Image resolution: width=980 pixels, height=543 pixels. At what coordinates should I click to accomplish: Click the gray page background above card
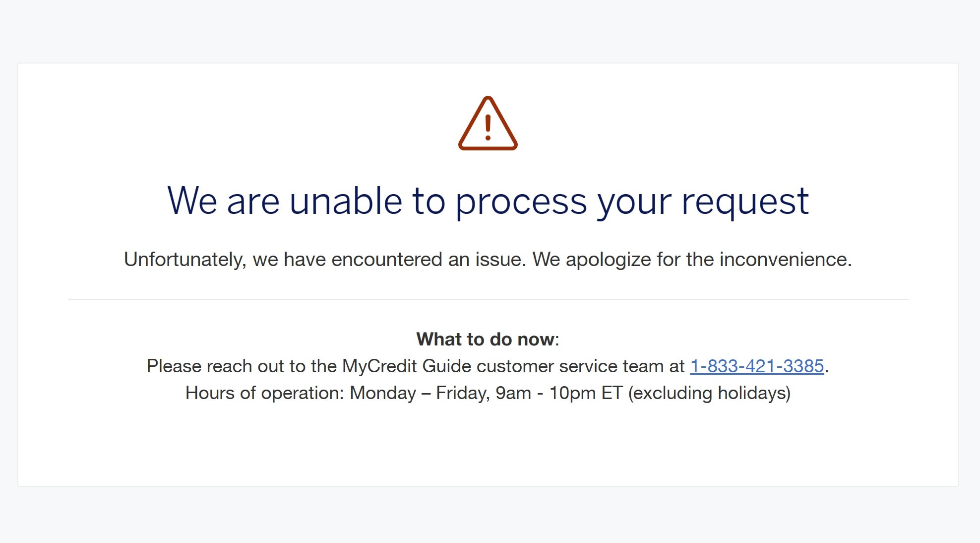coord(488,30)
